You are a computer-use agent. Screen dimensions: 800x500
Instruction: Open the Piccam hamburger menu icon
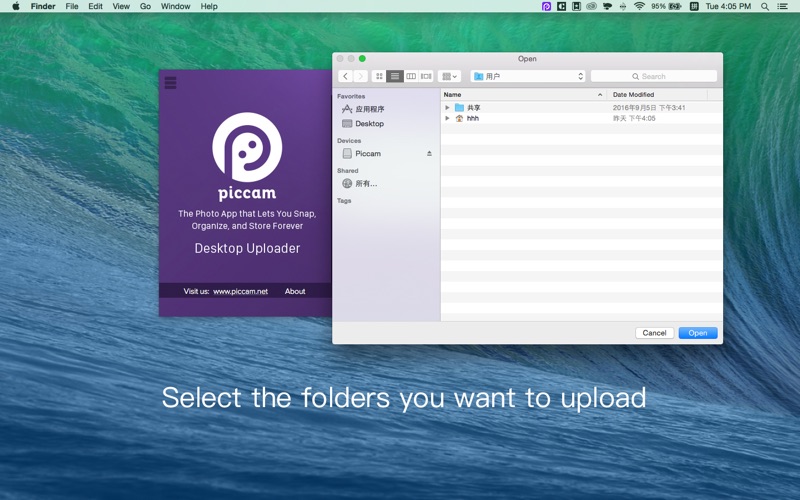170,83
